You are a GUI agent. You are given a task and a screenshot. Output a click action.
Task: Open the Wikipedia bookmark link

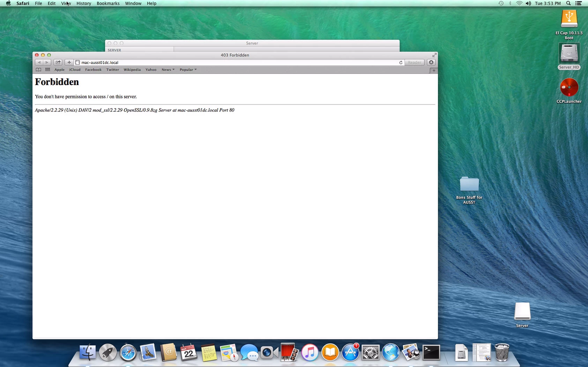(132, 70)
